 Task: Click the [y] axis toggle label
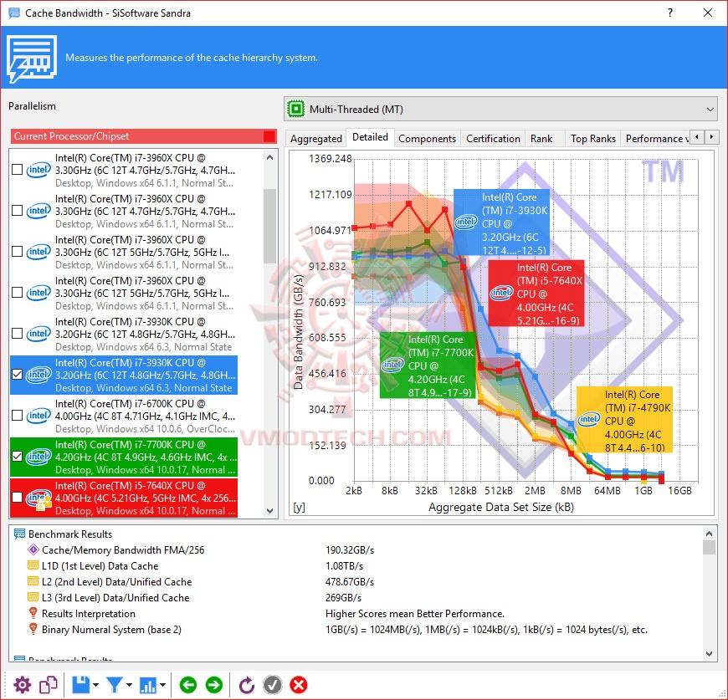point(299,507)
